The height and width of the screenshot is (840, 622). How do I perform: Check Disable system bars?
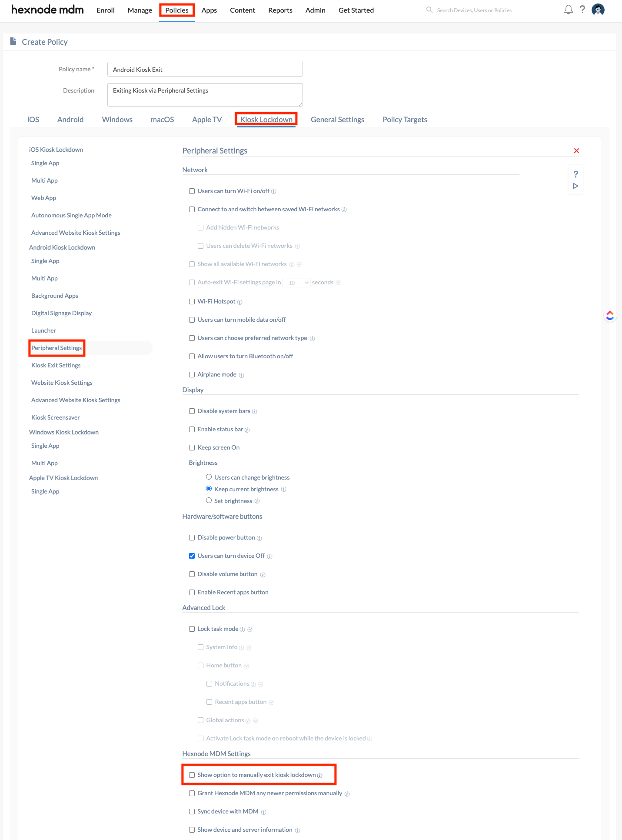[x=192, y=411]
